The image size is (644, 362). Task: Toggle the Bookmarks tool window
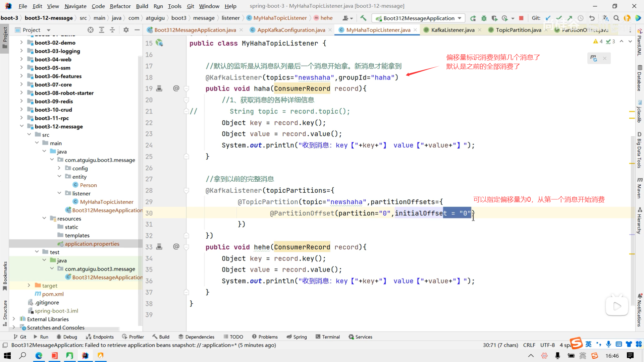coord(5,276)
